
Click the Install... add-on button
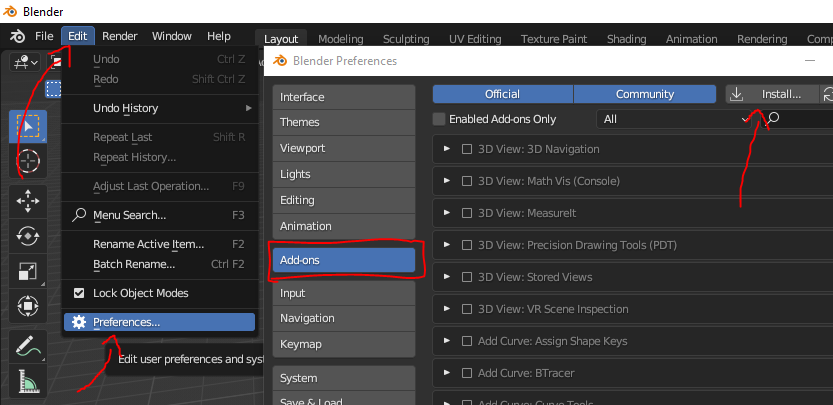point(771,94)
